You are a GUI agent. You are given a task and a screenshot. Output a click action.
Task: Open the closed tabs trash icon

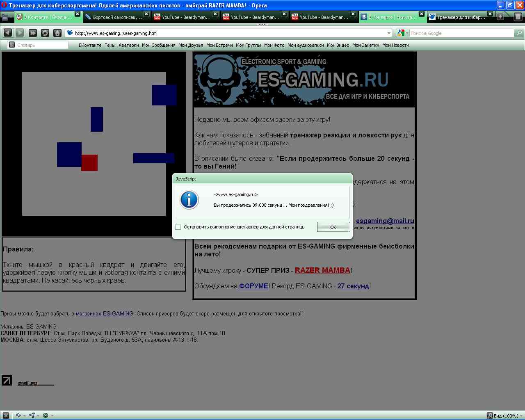pos(518,17)
